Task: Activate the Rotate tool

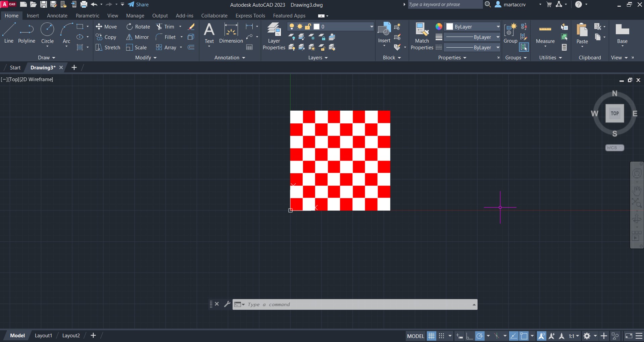Action: tap(130, 27)
